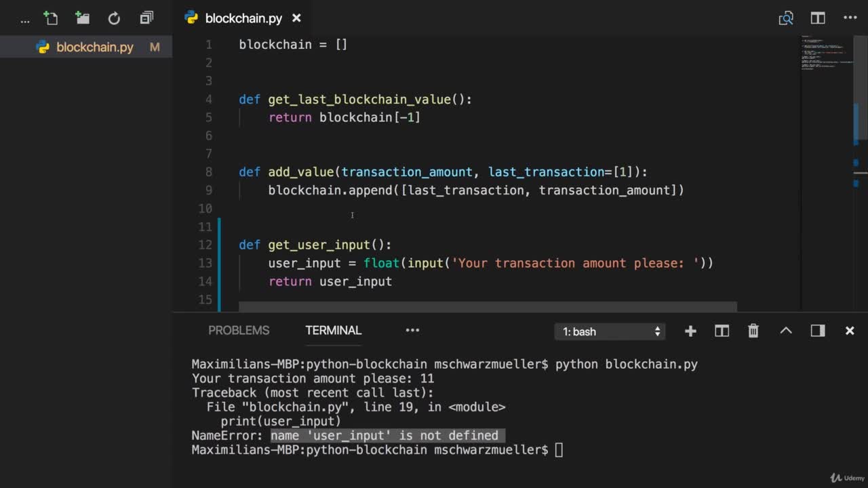Viewport: 868px width, 488px height.
Task: Kill terminal with the trash icon
Action: click(x=753, y=331)
